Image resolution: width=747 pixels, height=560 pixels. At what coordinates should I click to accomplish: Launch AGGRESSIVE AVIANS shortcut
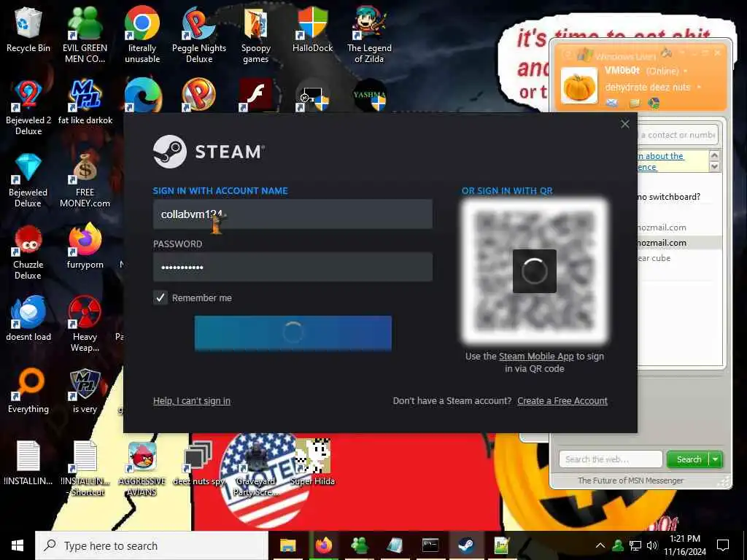pyautogui.click(x=142, y=469)
